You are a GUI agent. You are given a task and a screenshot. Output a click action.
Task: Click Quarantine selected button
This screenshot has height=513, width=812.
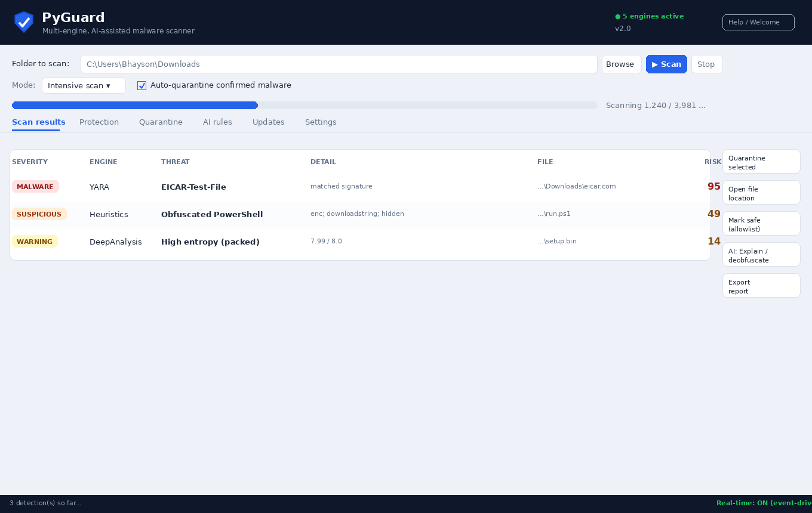pos(761,162)
